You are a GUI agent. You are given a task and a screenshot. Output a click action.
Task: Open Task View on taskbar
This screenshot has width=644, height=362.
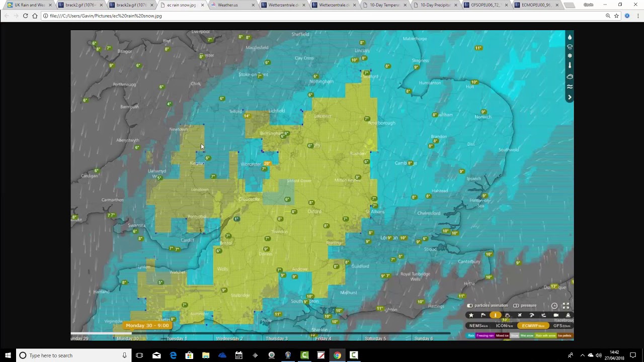coord(139,355)
